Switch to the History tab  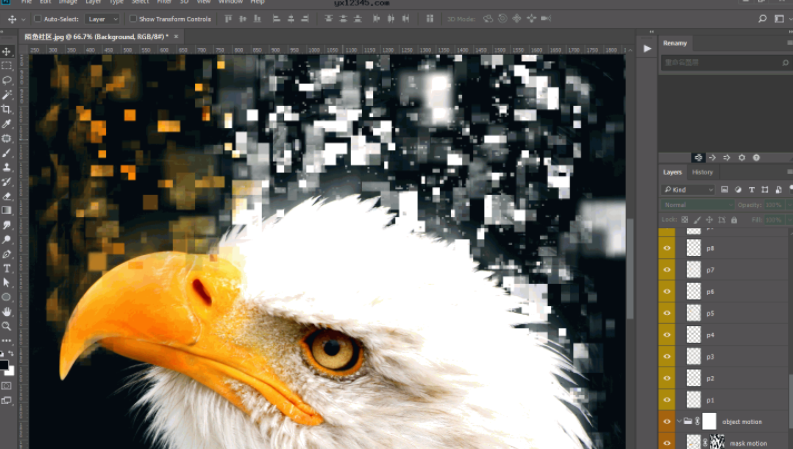click(x=702, y=172)
